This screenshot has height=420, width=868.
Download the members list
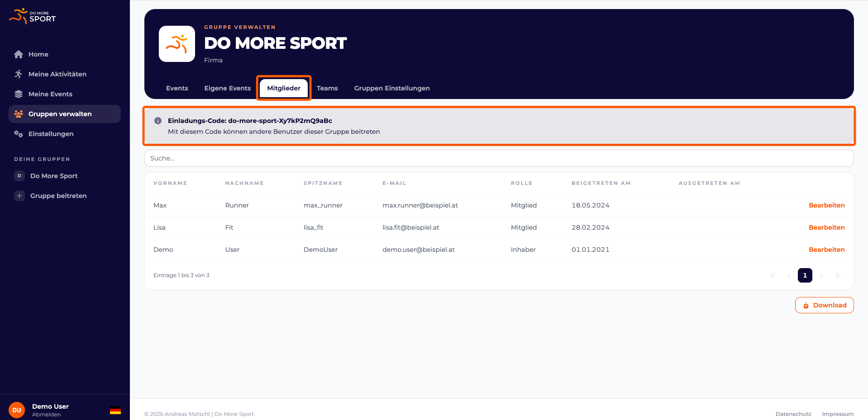click(x=824, y=305)
